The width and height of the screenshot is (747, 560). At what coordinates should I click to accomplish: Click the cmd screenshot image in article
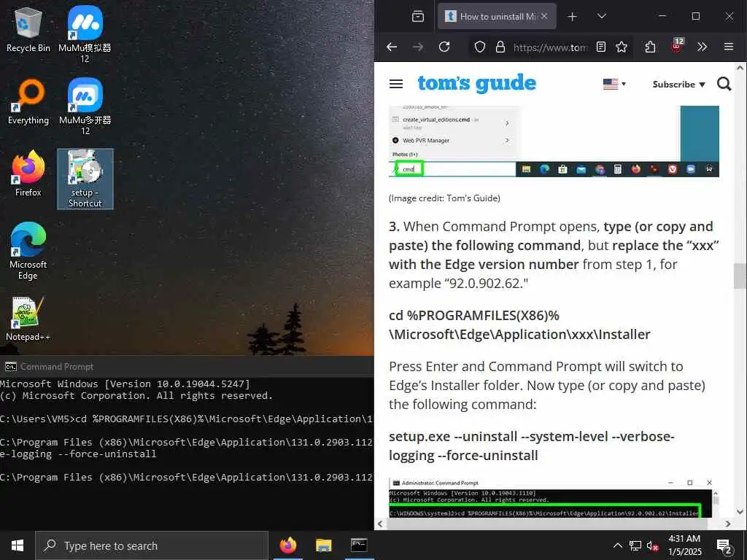(554, 141)
